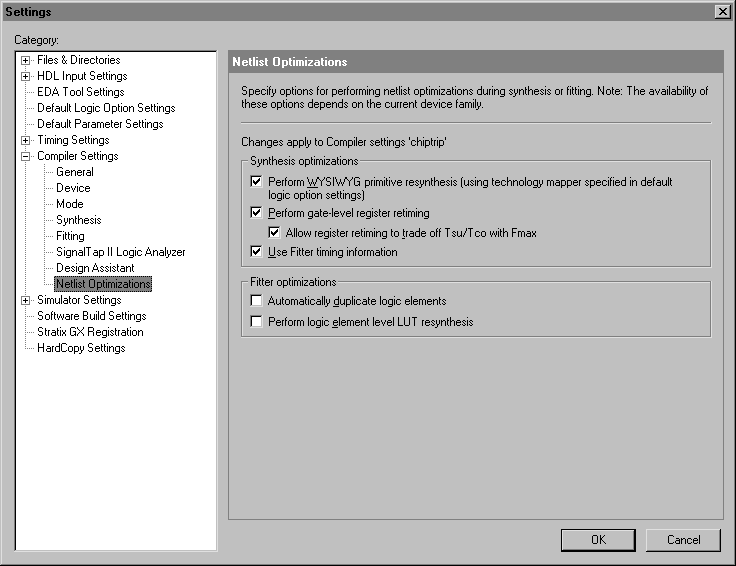Uncheck Allow register retiming trade off Tsu/Tco
Viewport: 736px width, 566px height.
274,232
